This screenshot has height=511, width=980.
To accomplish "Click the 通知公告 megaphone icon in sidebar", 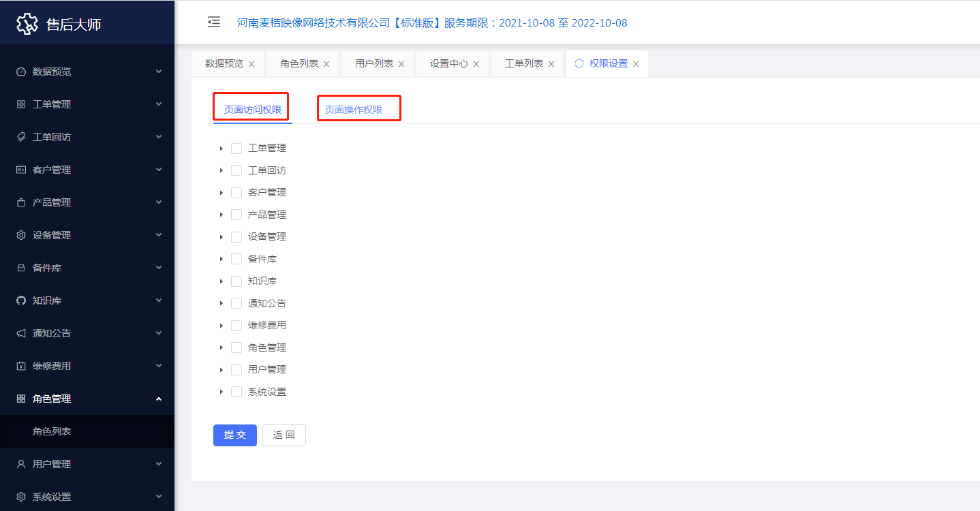I will click(21, 333).
